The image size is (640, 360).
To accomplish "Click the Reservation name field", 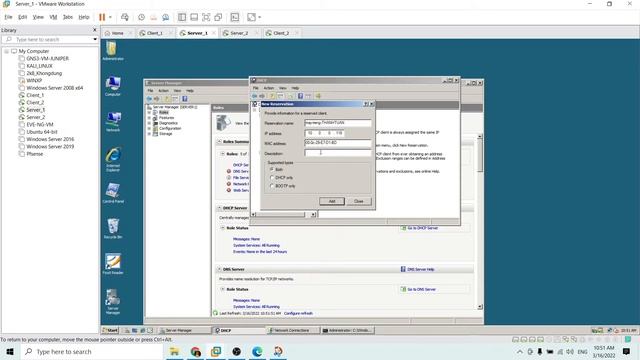I will click(x=338, y=123).
